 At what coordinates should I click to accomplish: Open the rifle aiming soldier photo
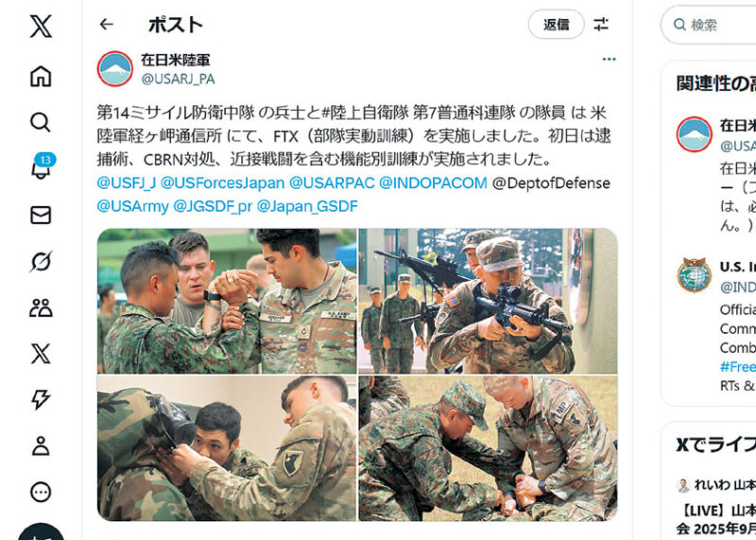[488, 301]
